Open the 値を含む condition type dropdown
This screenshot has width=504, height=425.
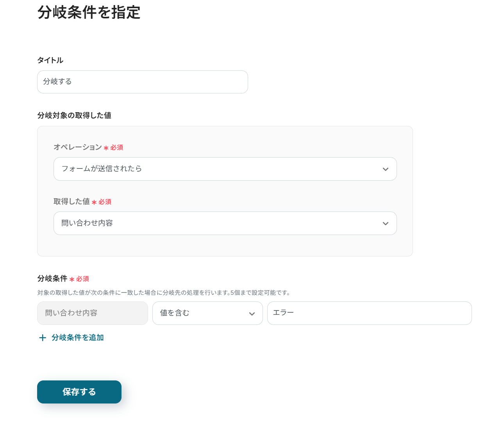pyautogui.click(x=201, y=313)
